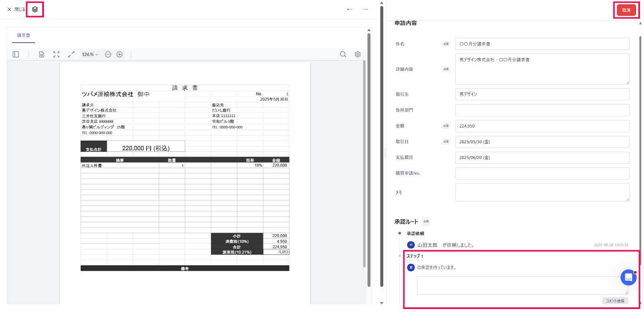Open the 取引日 date field picker
This screenshot has width=644, height=313.
point(542,142)
